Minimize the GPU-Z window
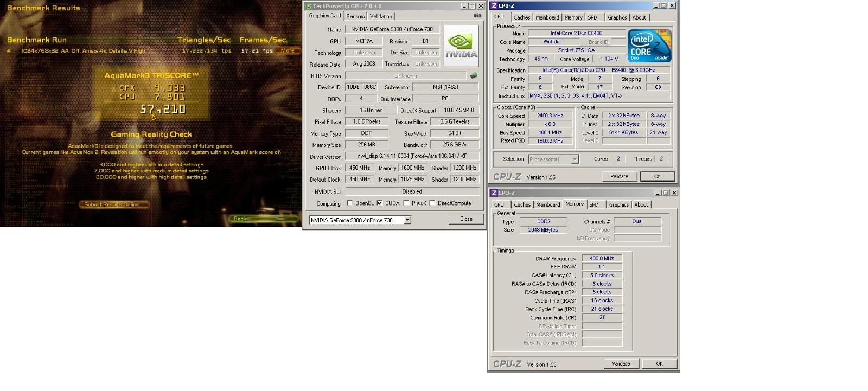868x391 pixels. (464, 6)
